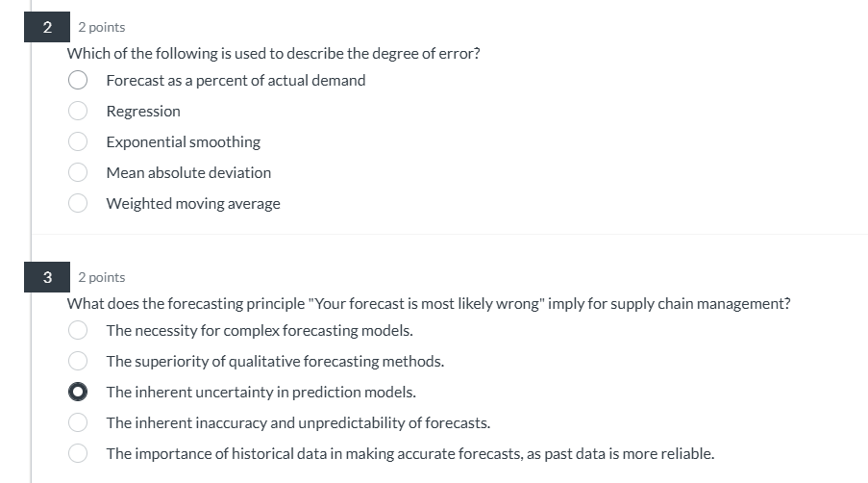The height and width of the screenshot is (483, 868).
Task: Click question 2 prompt about degree of error
Action: tap(273, 54)
